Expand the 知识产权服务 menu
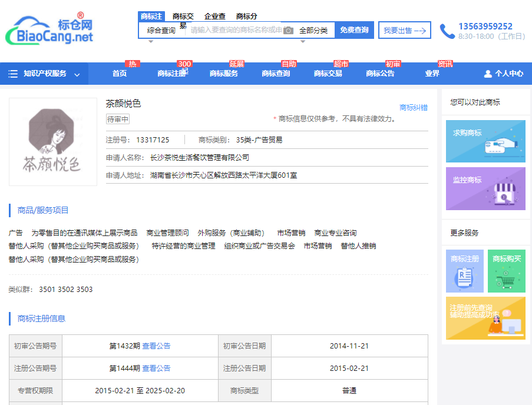The width and height of the screenshot is (532, 405). (44, 74)
